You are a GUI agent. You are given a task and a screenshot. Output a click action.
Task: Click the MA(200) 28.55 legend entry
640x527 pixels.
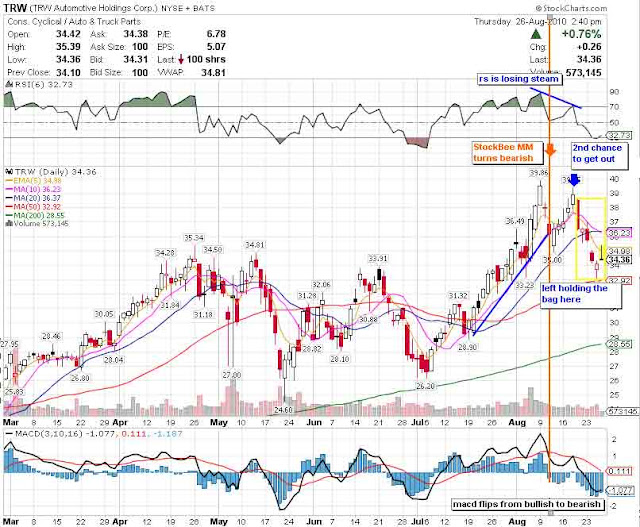click(x=35, y=215)
